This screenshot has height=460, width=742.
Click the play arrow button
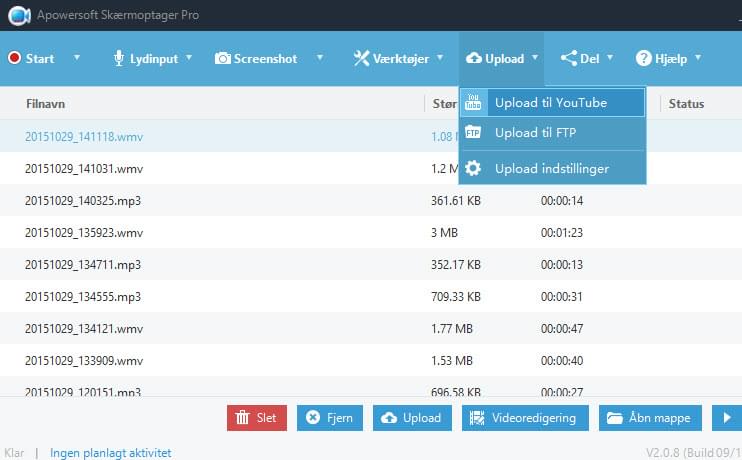click(x=727, y=417)
